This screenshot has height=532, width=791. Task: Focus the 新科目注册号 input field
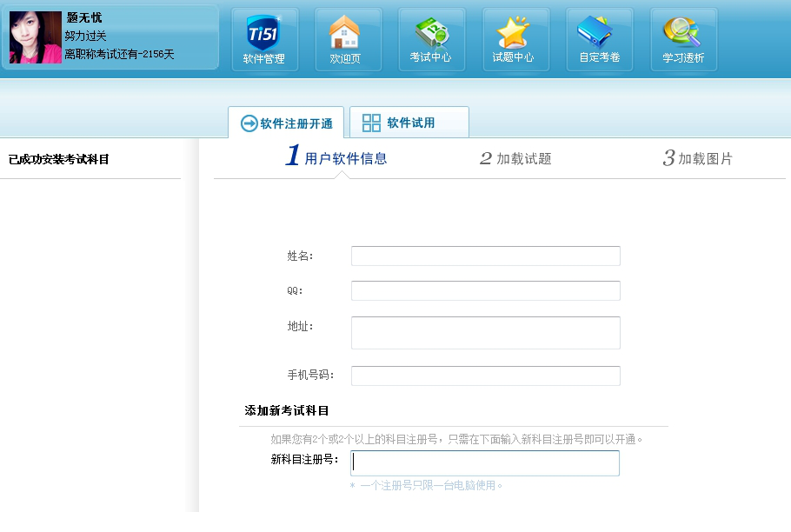485,462
